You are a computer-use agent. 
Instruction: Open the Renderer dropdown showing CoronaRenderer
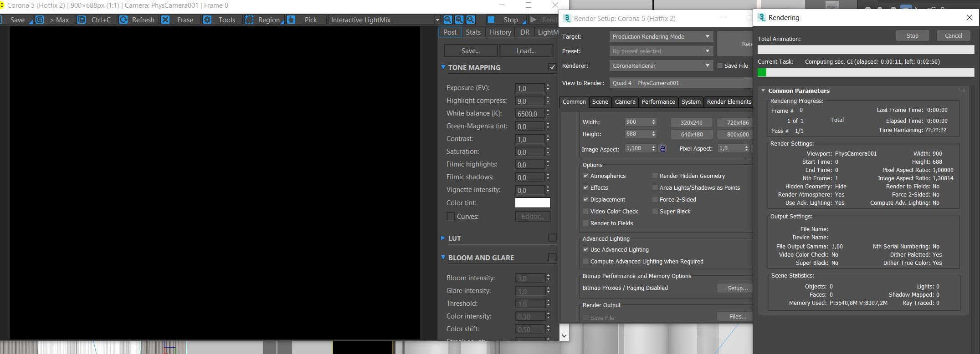coord(661,66)
